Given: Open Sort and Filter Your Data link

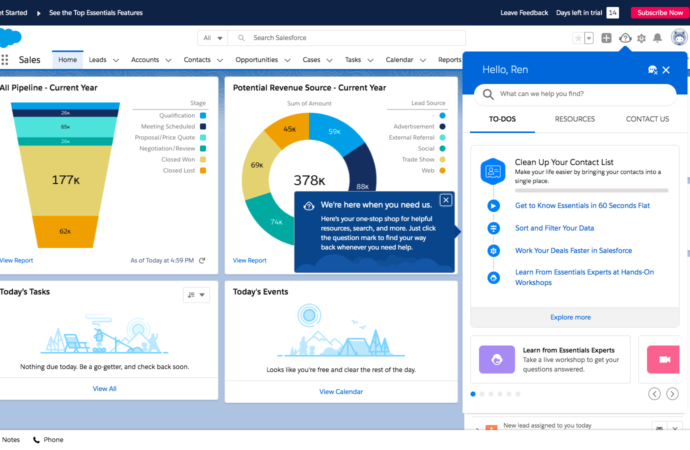Looking at the screenshot, I should click(554, 228).
